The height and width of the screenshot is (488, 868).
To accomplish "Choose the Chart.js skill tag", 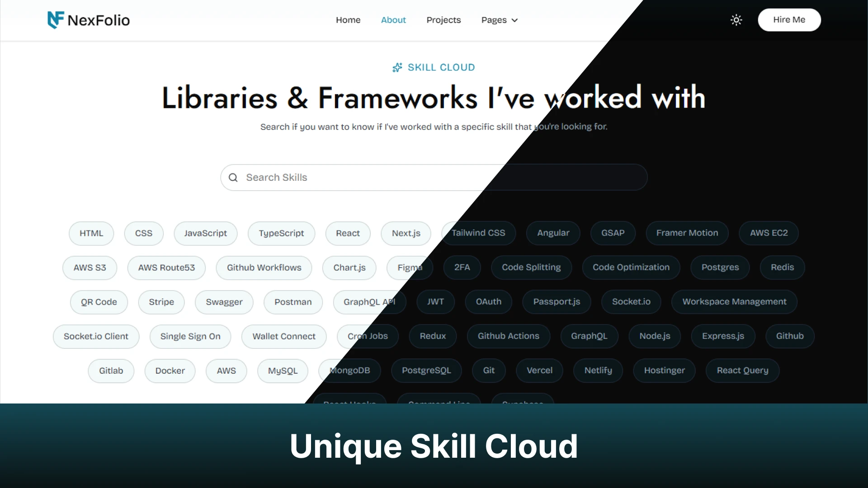I will click(x=349, y=267).
